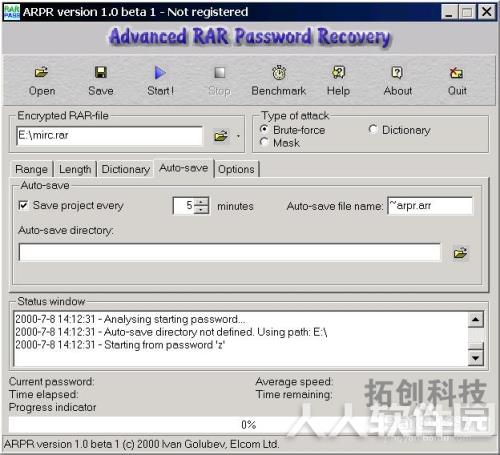This screenshot has width=500, height=455.
Task: Minimize the ARPR window
Action: coord(449,12)
